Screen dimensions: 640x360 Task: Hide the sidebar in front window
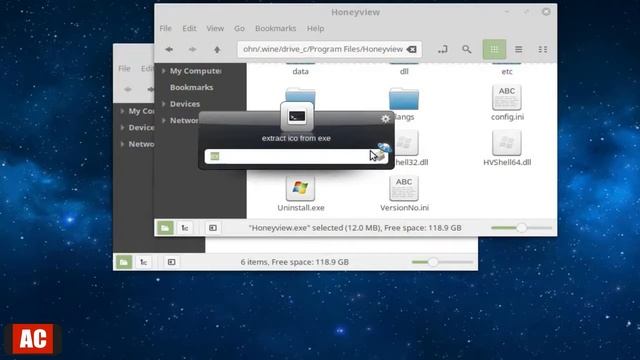(213, 228)
